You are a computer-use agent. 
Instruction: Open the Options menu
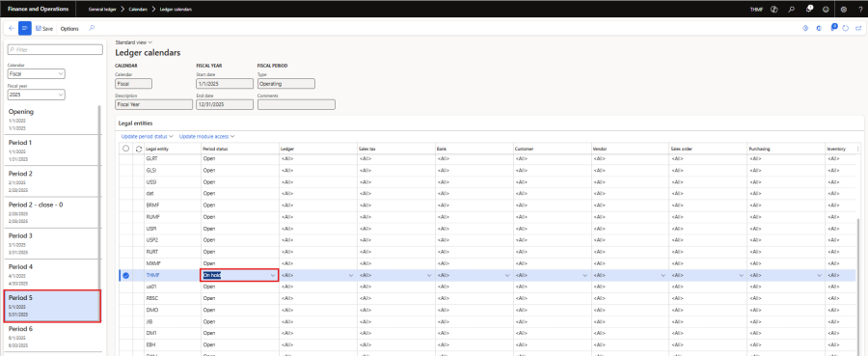(x=69, y=28)
